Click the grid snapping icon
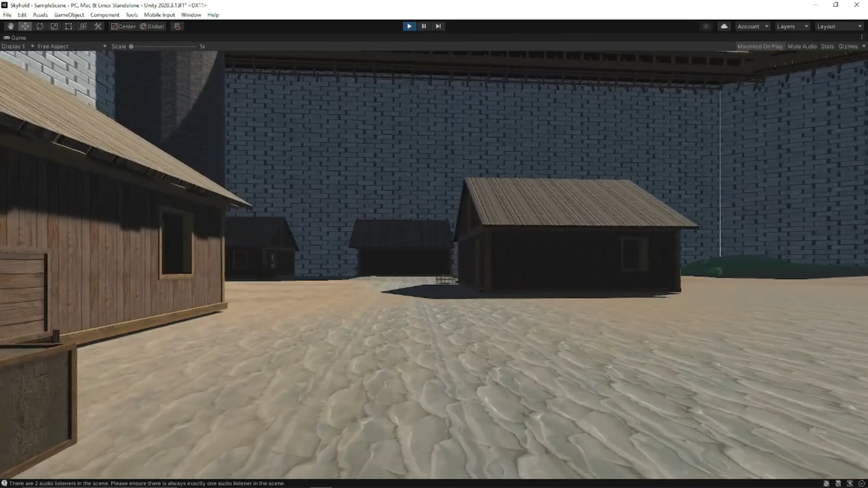 [177, 26]
